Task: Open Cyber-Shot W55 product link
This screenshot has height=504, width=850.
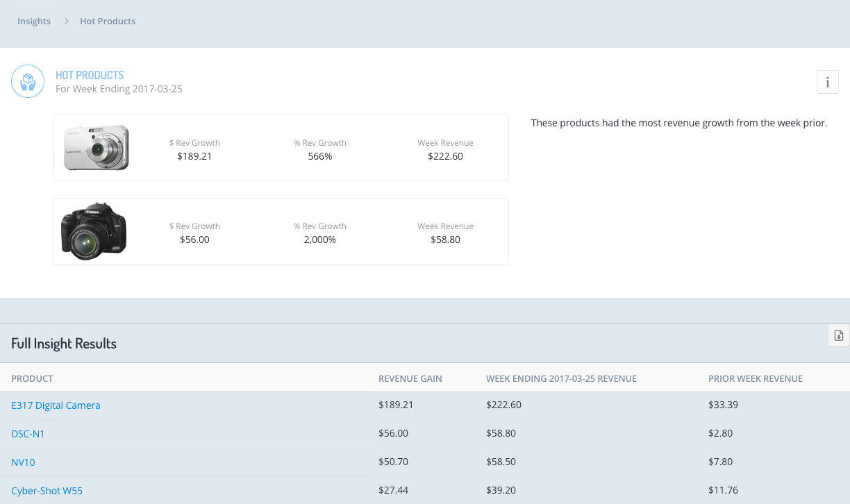Action: click(x=47, y=491)
